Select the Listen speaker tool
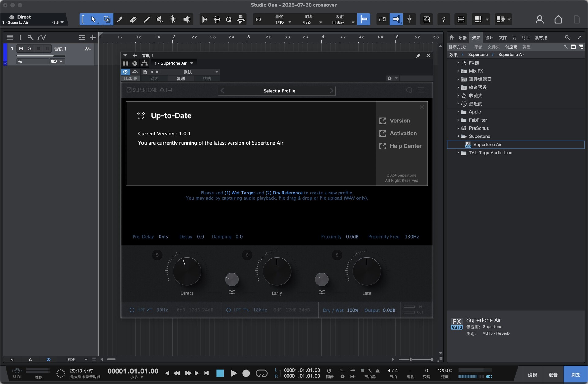588x384 pixels. (187, 20)
